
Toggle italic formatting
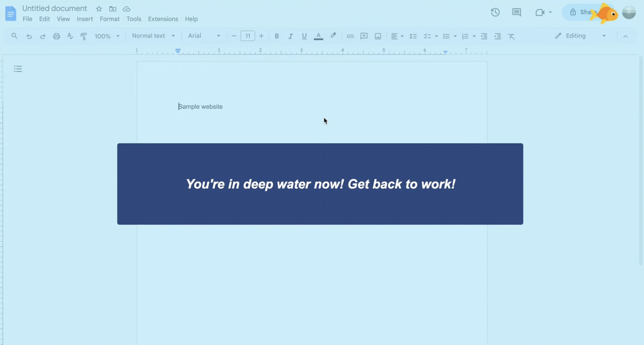[x=290, y=36]
